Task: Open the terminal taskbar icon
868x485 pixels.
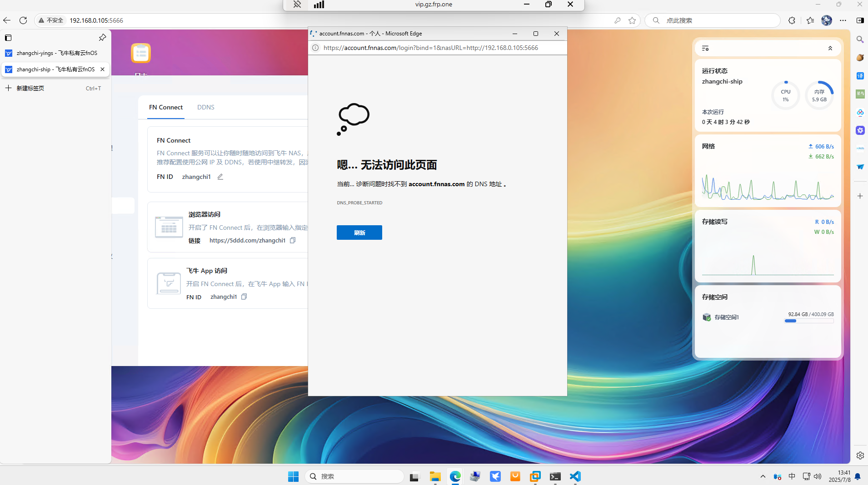Action: (x=555, y=476)
